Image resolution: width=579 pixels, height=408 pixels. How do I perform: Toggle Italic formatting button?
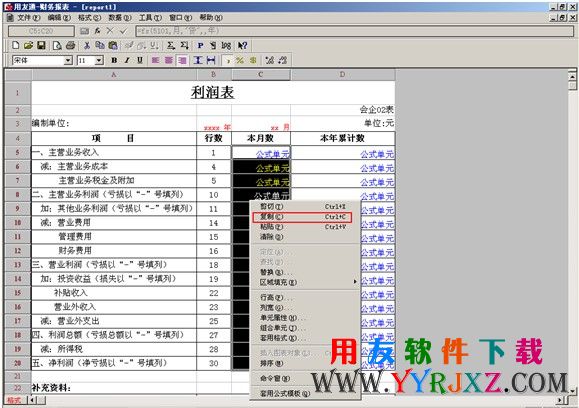point(127,60)
